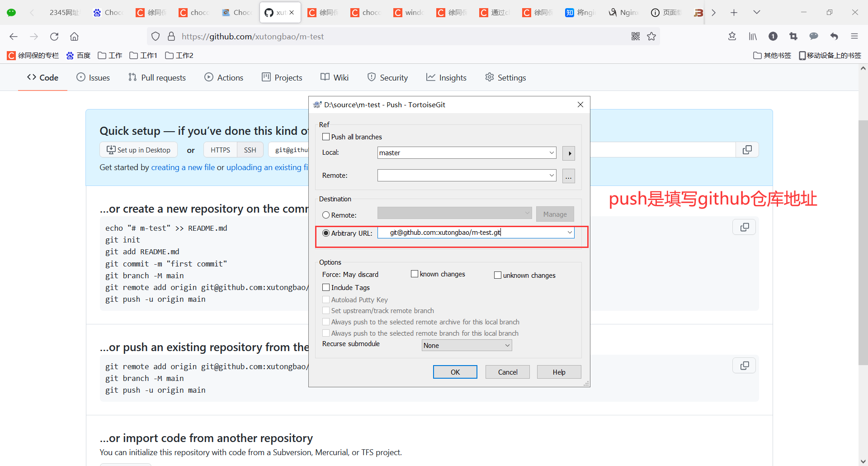The image size is (868, 466).
Task: Open a new browser tab
Action: (734, 13)
